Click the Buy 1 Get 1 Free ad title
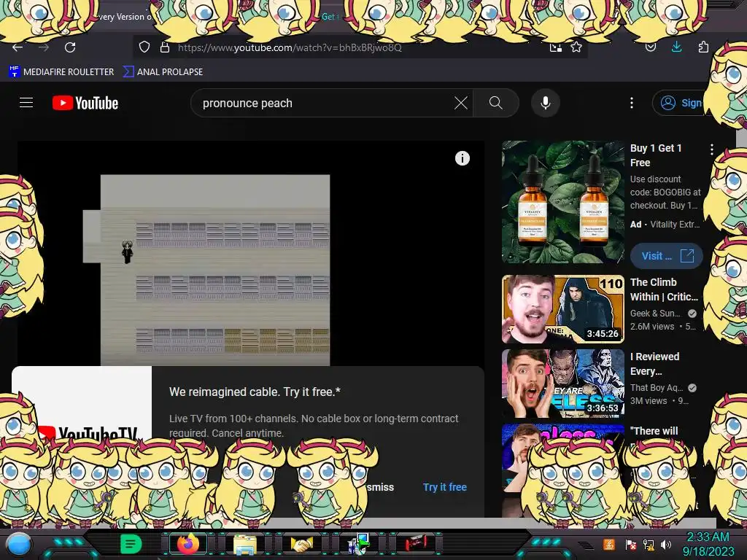The height and width of the screenshot is (560, 747). tap(656, 155)
